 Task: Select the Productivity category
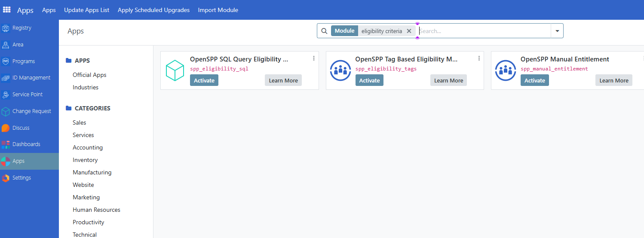click(89, 222)
